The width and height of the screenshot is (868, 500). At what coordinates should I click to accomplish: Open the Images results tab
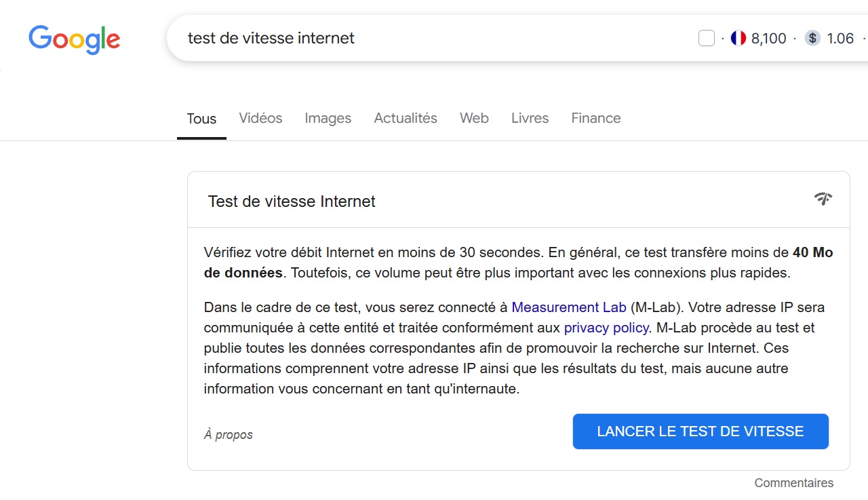point(328,118)
